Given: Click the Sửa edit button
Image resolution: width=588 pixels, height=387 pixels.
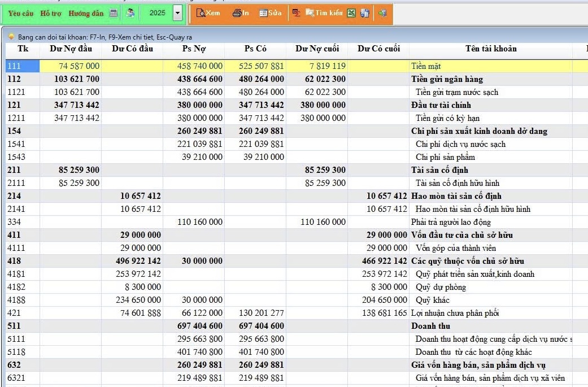Looking at the screenshot, I should (271, 13).
